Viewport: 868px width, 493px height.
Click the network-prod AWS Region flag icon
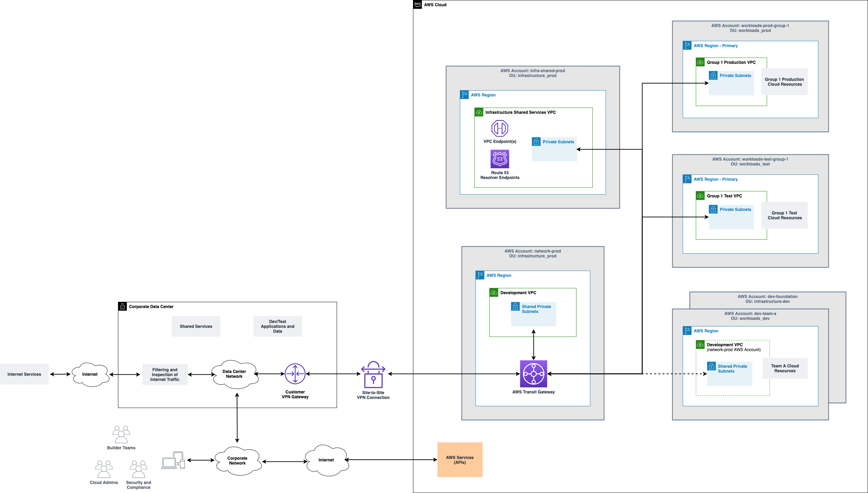click(480, 275)
